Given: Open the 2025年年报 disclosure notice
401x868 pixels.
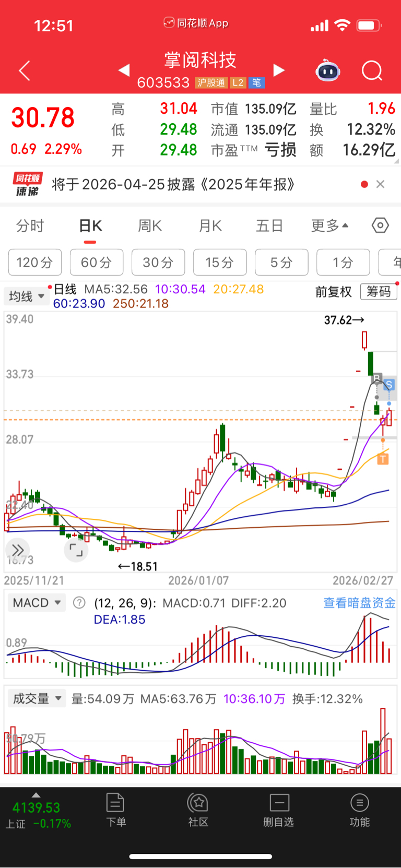Looking at the screenshot, I should tap(174, 184).
